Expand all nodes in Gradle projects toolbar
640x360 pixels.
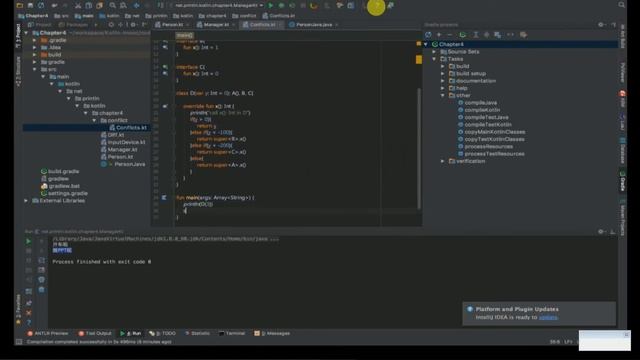coord(476,35)
